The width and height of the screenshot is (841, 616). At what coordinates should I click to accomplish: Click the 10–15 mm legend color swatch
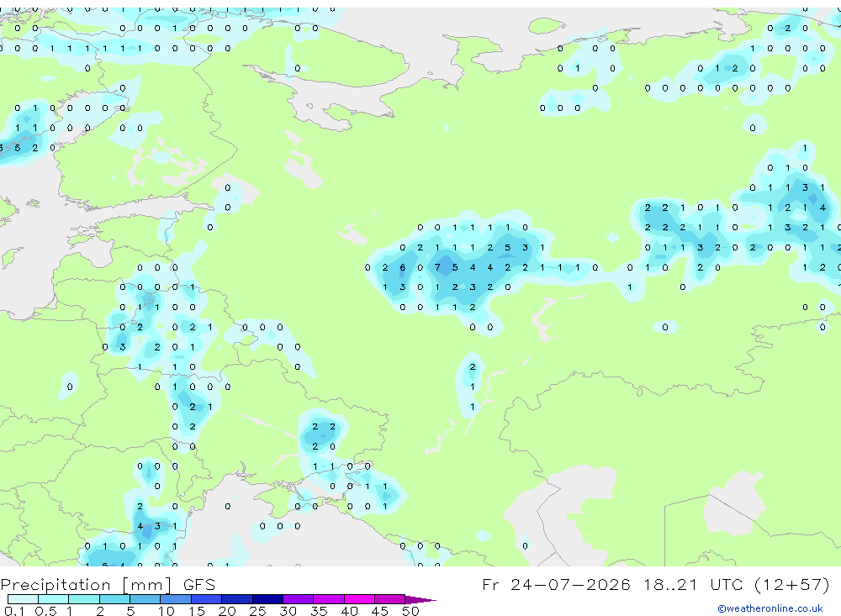176,599
